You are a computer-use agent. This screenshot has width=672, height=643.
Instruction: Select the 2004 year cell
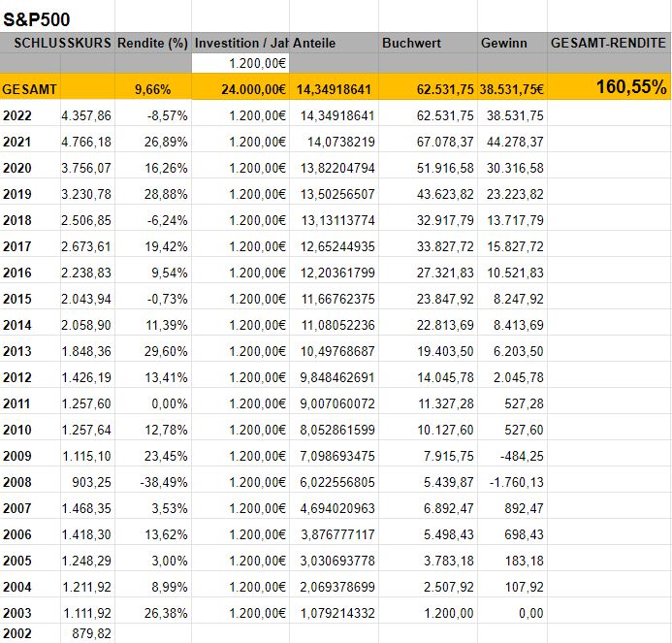pyautogui.click(x=17, y=587)
